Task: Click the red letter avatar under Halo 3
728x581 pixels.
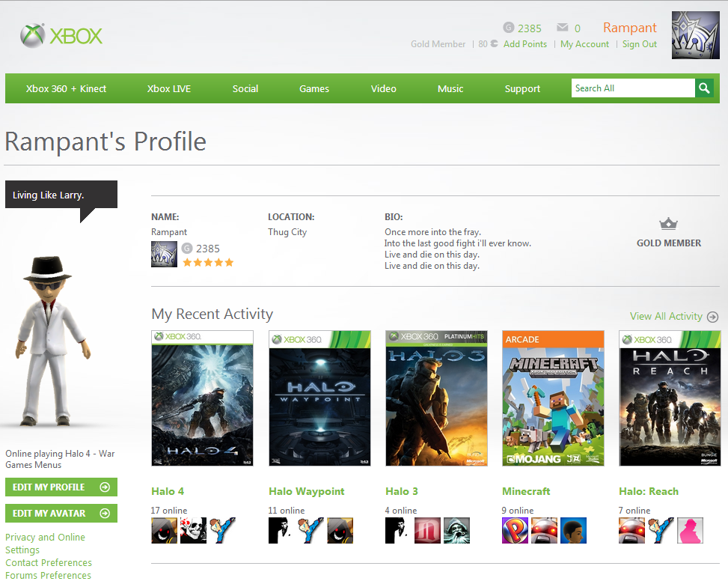Action: click(x=428, y=530)
